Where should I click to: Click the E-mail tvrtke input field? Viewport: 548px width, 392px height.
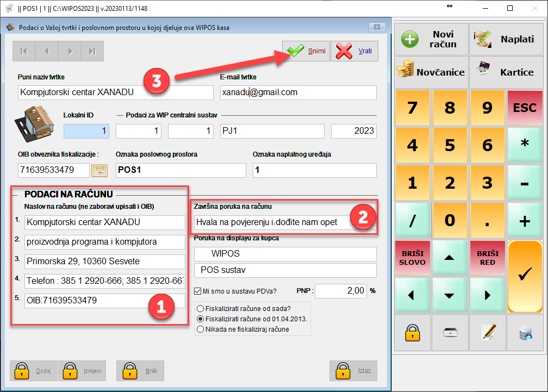tap(298, 92)
